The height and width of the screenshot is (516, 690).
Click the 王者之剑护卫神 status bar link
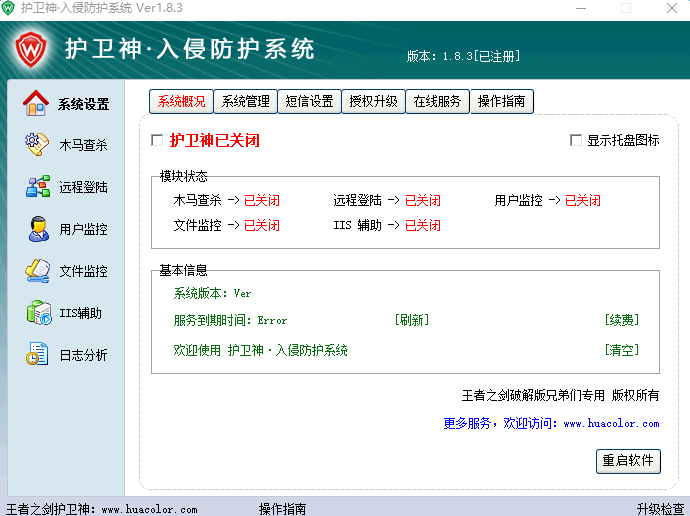click(x=102, y=509)
